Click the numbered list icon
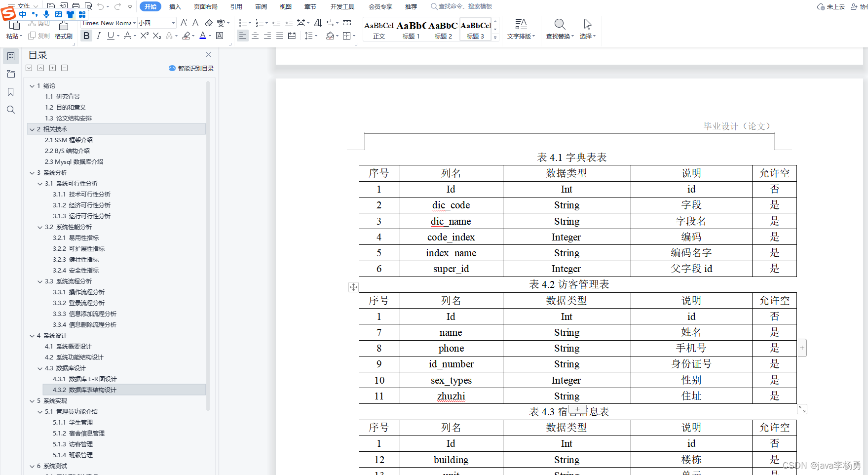The image size is (868, 475). [260, 23]
